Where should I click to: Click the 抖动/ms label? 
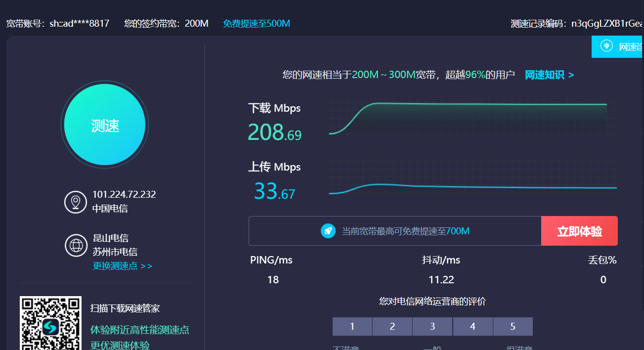coord(441,260)
